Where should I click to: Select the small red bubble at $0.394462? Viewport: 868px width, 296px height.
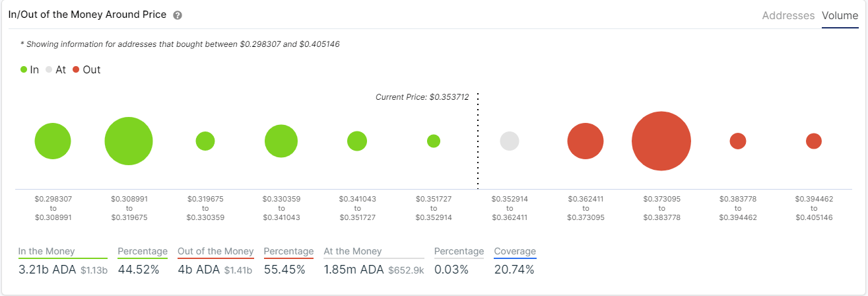pos(814,141)
